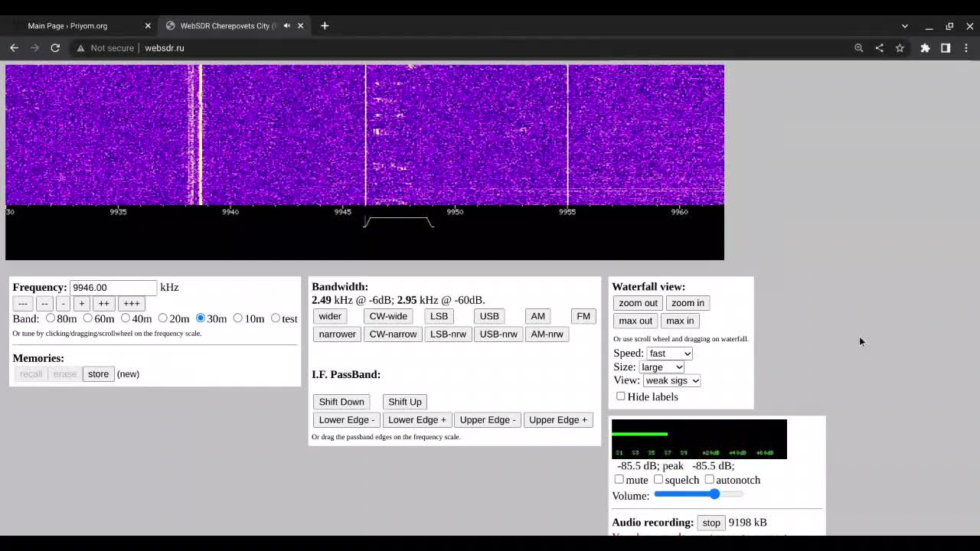Click the share page icon
The image size is (980, 551).
(x=879, y=48)
